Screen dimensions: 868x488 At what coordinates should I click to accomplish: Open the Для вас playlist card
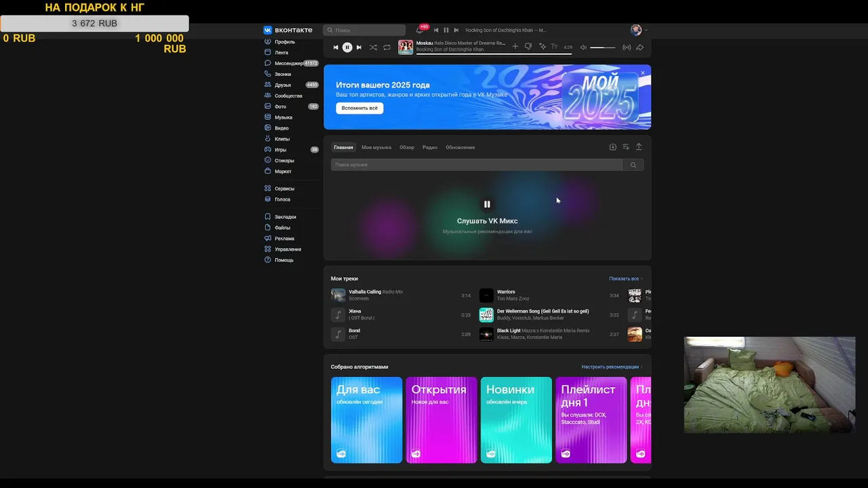[367, 420]
